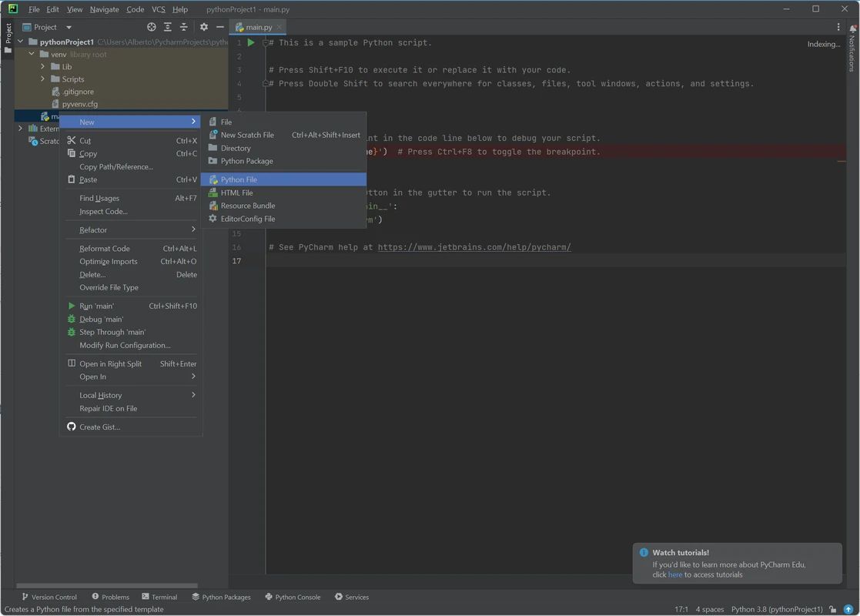Image resolution: width=860 pixels, height=616 pixels.
Task: Open editor tab options kebab menu
Action: coord(838,27)
